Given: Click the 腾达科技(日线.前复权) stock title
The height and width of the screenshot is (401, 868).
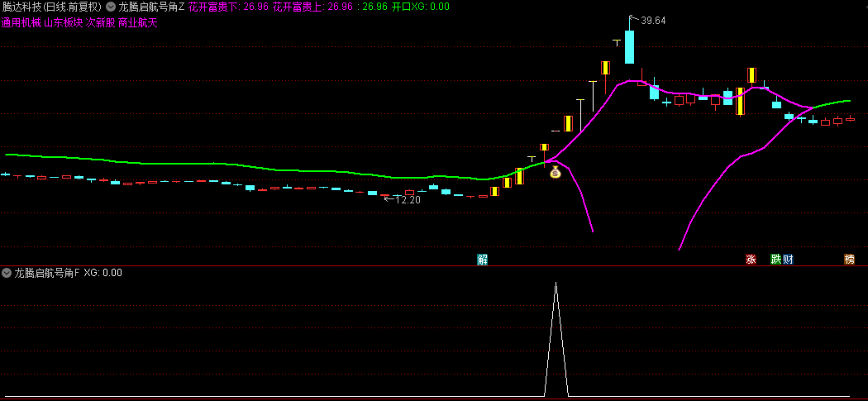Looking at the screenshot, I should coord(52,7).
